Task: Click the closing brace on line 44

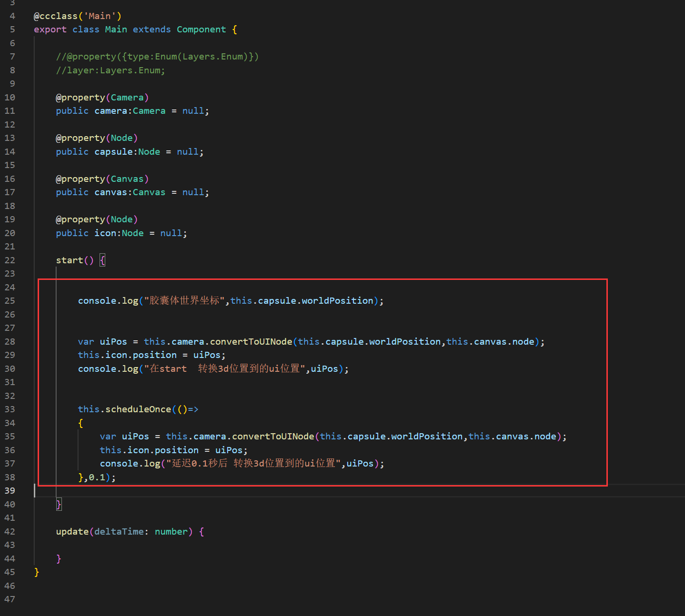Action: coord(59,559)
